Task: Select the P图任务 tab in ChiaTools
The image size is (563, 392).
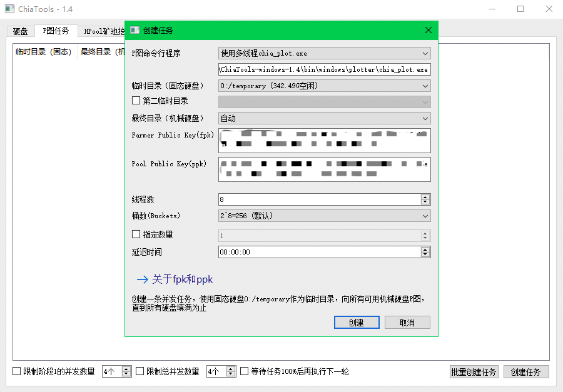Action: (56, 31)
